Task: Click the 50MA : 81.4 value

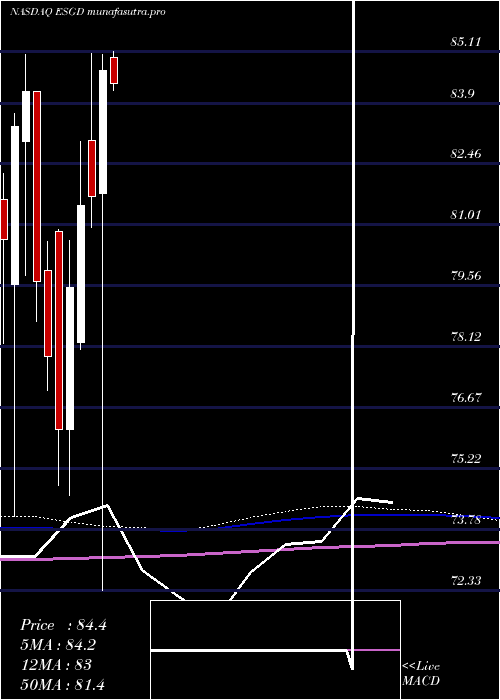Action: [62, 684]
